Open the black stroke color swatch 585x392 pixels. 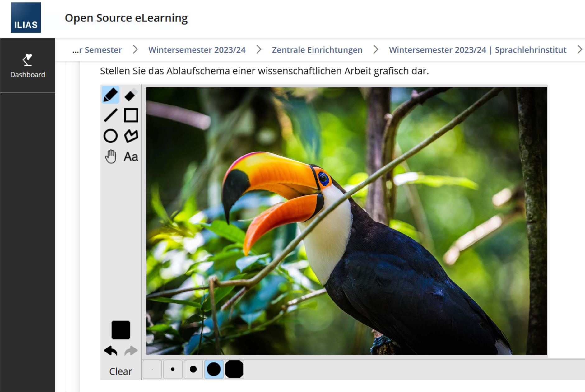coord(121,330)
